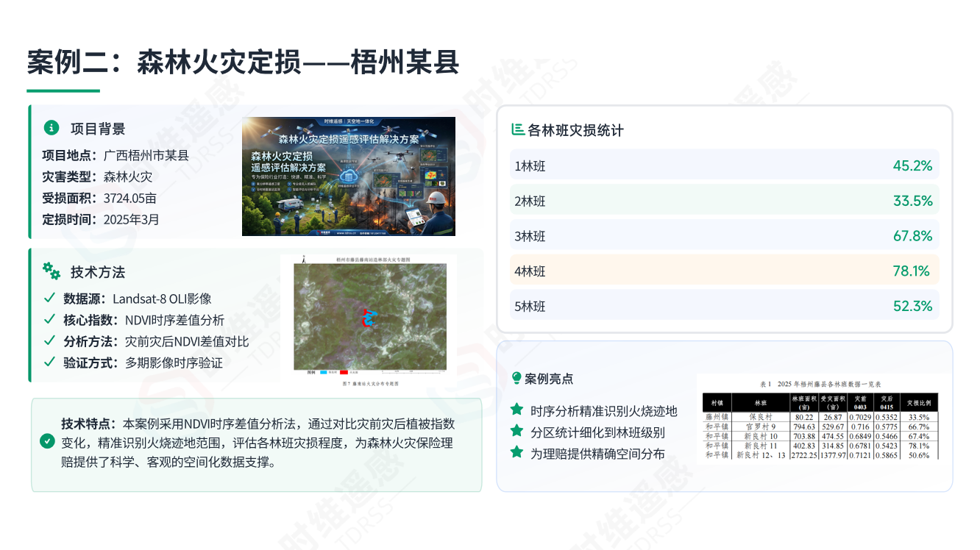Click the 官罗村 9 cell in the table

point(761,426)
